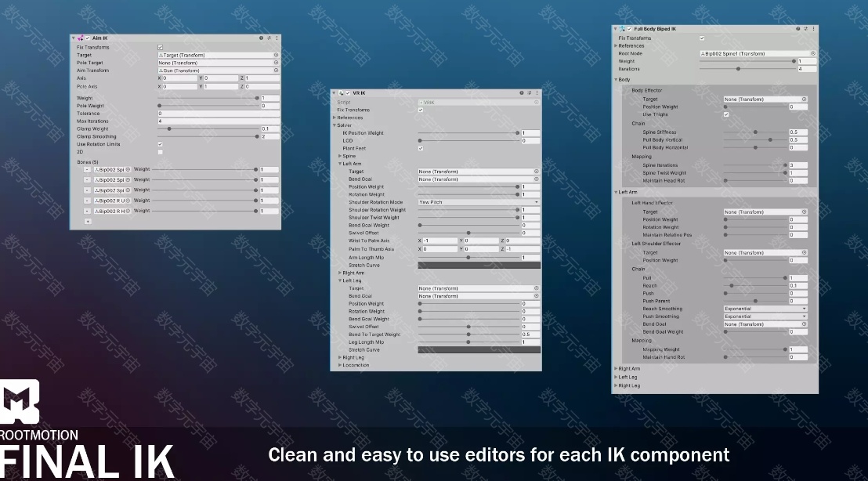Open object picker for Body Effector Target
Image resolution: width=868 pixels, height=481 pixels.
(804, 99)
